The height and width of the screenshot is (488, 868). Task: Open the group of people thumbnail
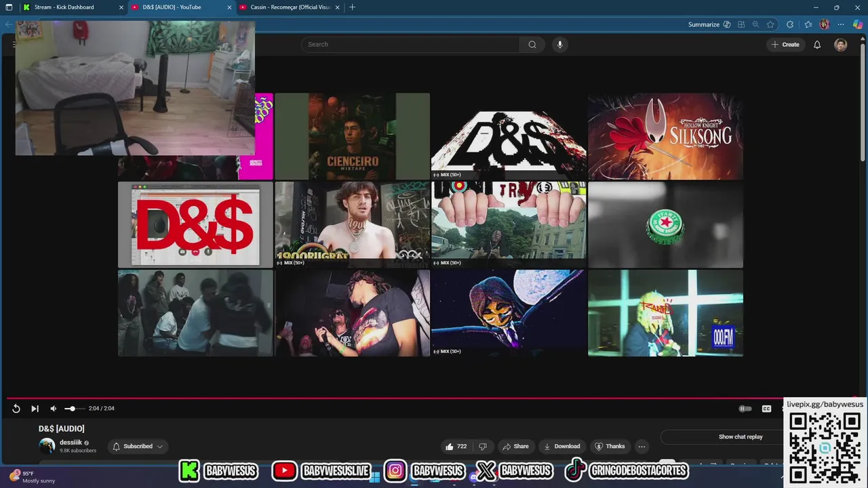point(195,313)
